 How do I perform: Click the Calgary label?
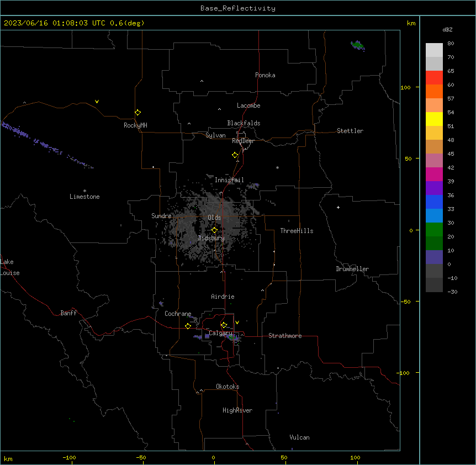pos(220,333)
